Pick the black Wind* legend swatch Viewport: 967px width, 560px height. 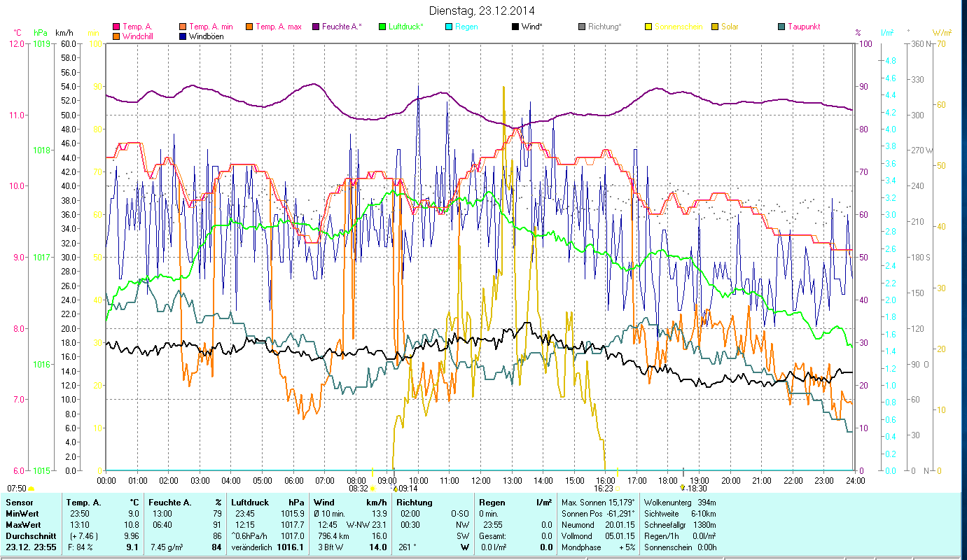[x=515, y=27]
